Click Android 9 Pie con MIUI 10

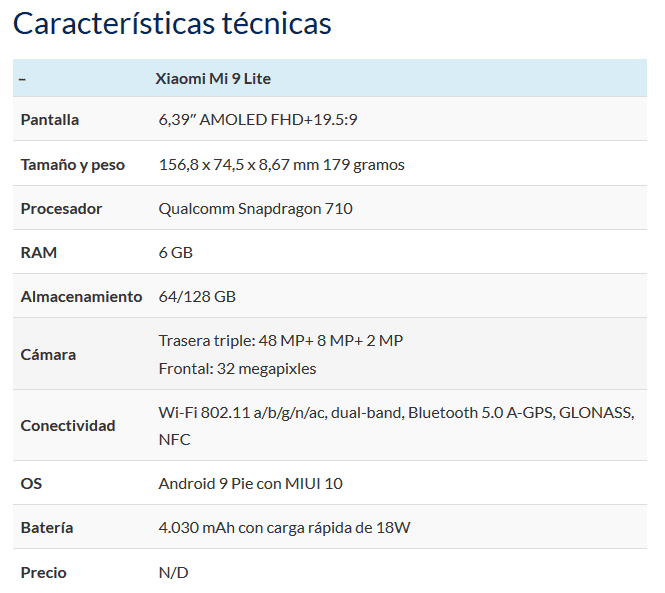coord(250,484)
